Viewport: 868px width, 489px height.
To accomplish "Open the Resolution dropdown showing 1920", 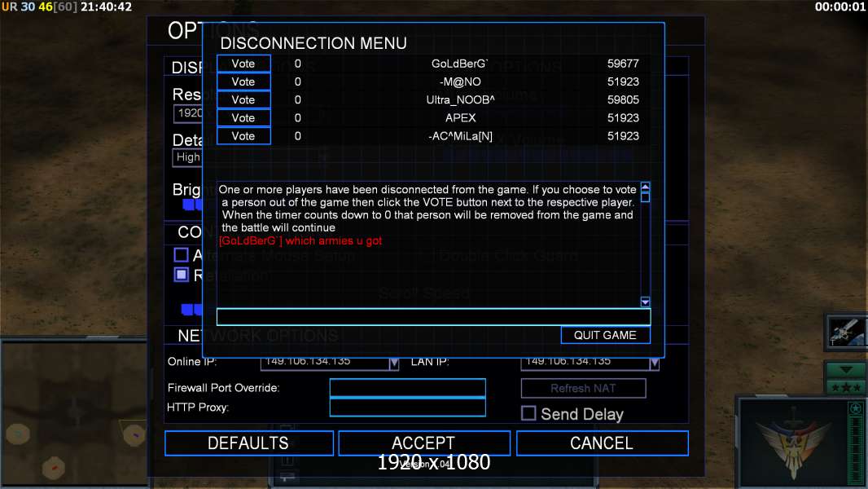I will coord(189,113).
